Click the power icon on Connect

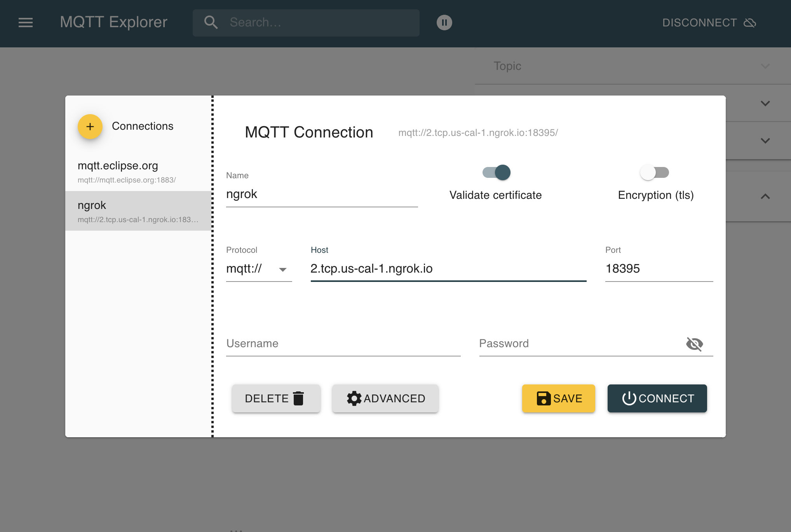point(629,398)
